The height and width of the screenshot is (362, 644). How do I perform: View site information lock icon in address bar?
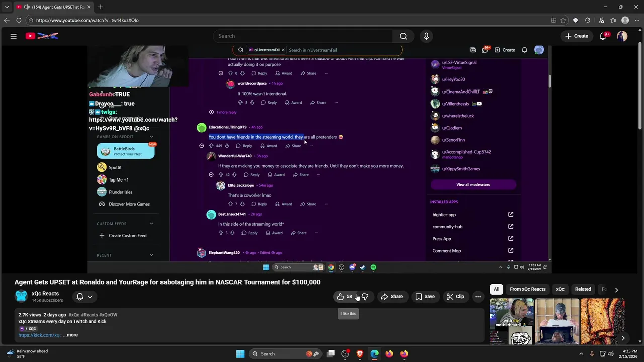[x=31, y=20]
